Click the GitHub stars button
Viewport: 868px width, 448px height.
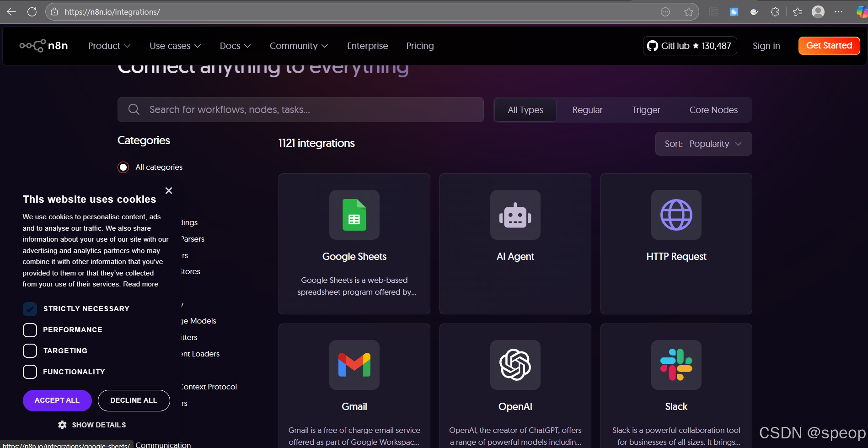tap(690, 46)
